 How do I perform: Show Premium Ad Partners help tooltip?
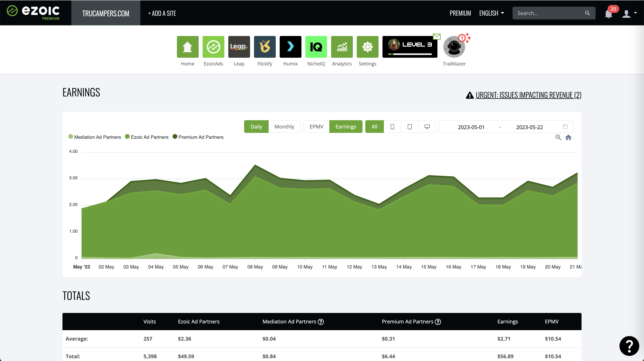438,322
